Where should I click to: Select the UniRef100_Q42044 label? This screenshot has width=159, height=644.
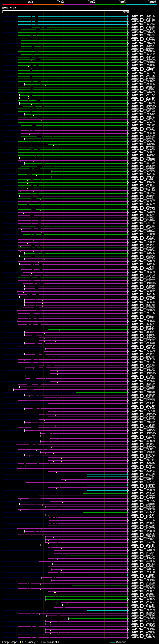coord(143,38)
